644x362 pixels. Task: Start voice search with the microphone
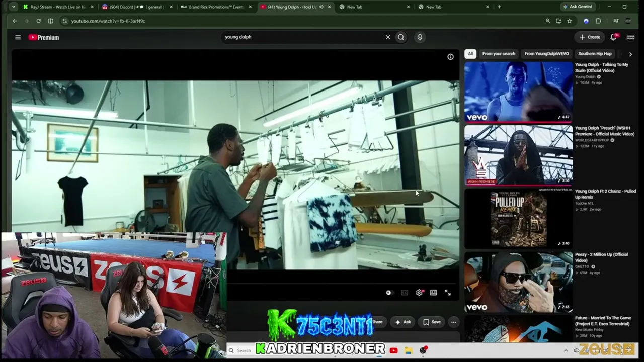tap(420, 37)
